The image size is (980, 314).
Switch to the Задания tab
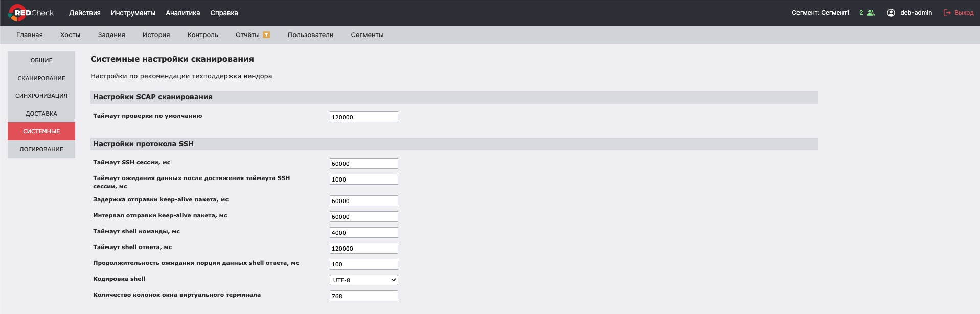[x=111, y=35]
